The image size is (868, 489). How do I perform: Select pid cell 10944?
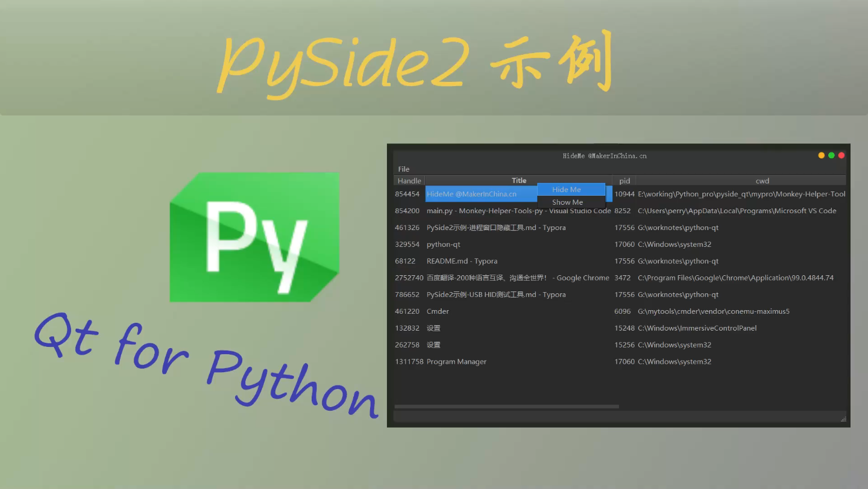tap(624, 194)
